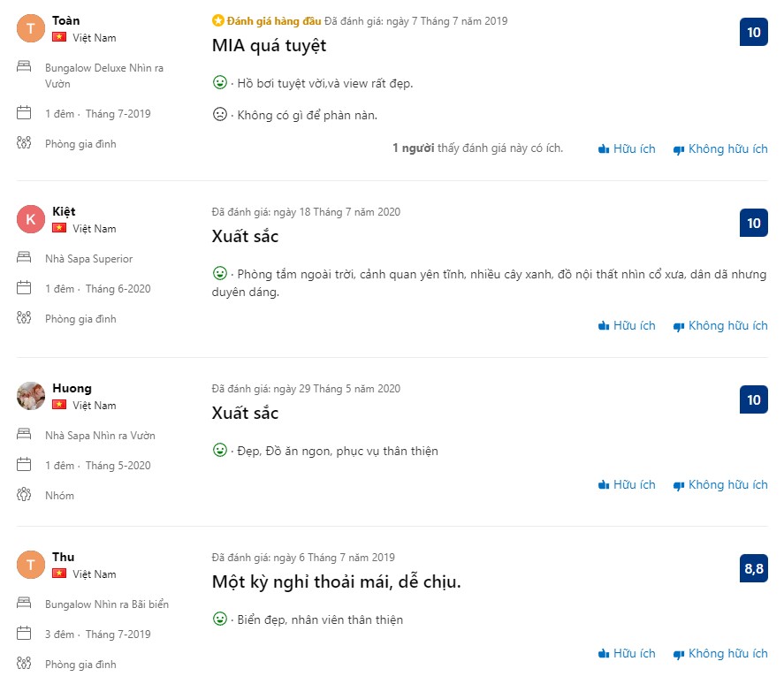Click Hữu ích thumbs-up on Toàn's review
This screenshot has width=784, height=684.
tap(627, 149)
